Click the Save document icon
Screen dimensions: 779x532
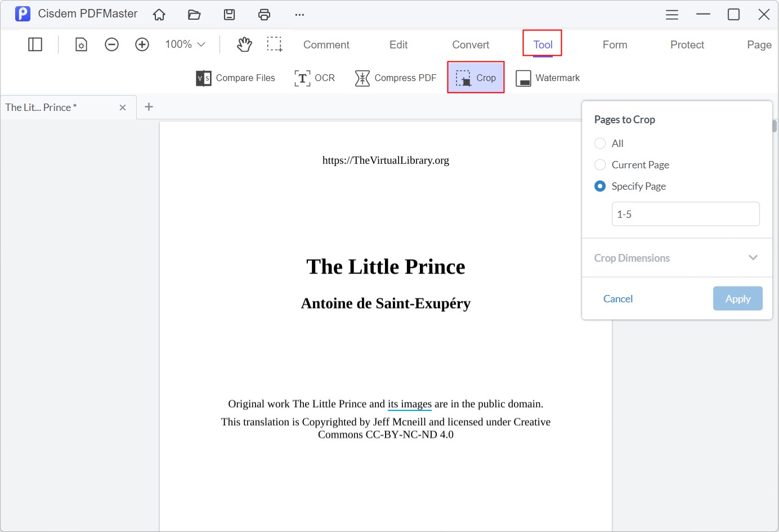(229, 15)
